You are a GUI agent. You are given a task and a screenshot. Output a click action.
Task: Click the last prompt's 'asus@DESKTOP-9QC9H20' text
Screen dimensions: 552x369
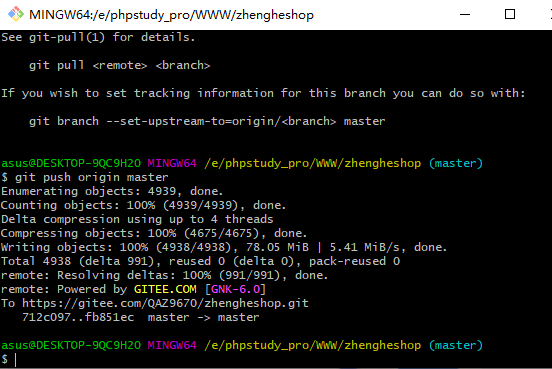71,345
